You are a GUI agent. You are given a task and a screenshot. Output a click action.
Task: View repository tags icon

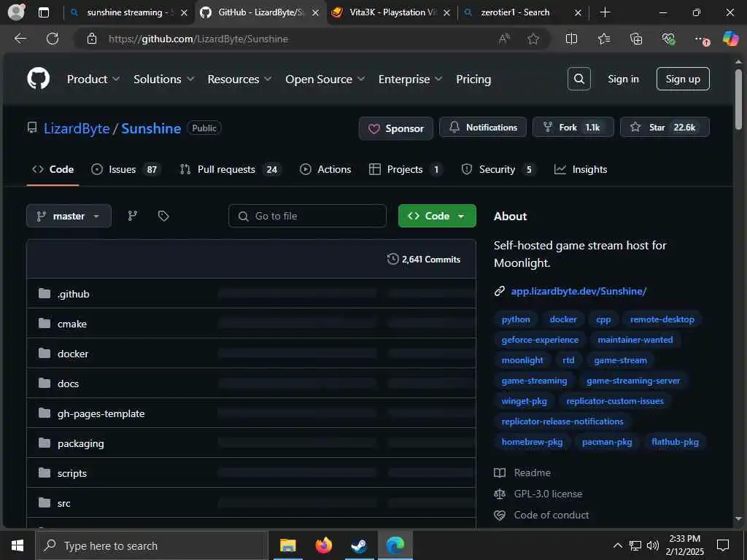[163, 216]
